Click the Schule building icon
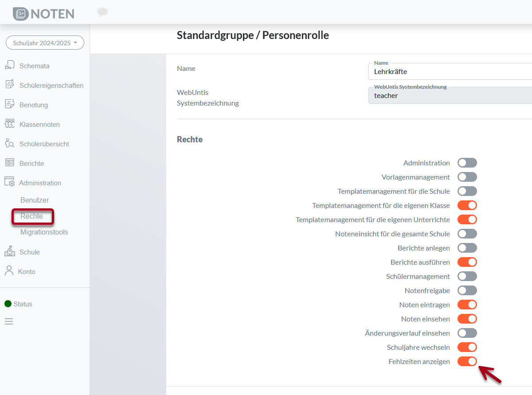The image size is (532, 395). (10, 251)
